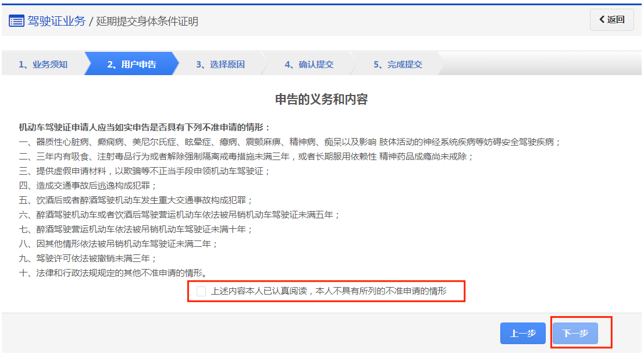
Task: Open step 5 完成提交
Action: (x=398, y=65)
